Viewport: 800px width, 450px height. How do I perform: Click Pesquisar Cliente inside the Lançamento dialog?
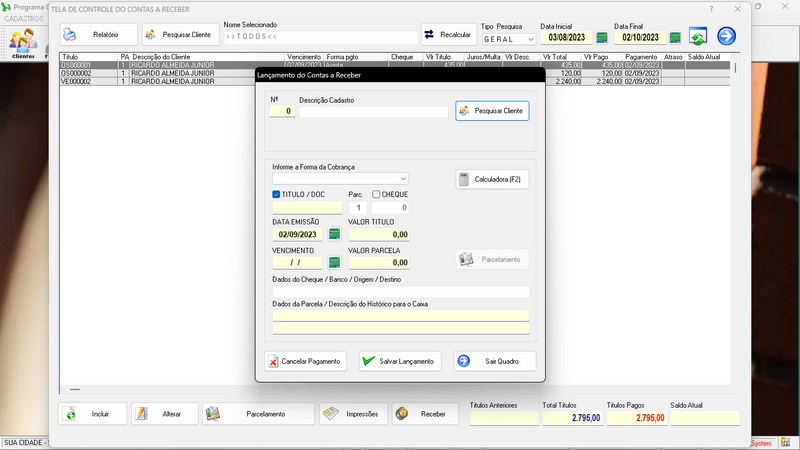tap(492, 111)
